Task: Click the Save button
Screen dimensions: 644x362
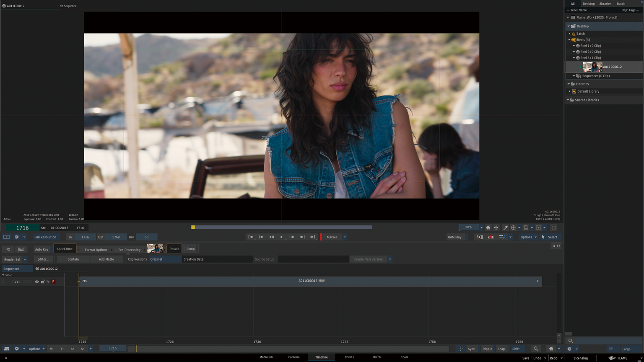Action: (525, 358)
